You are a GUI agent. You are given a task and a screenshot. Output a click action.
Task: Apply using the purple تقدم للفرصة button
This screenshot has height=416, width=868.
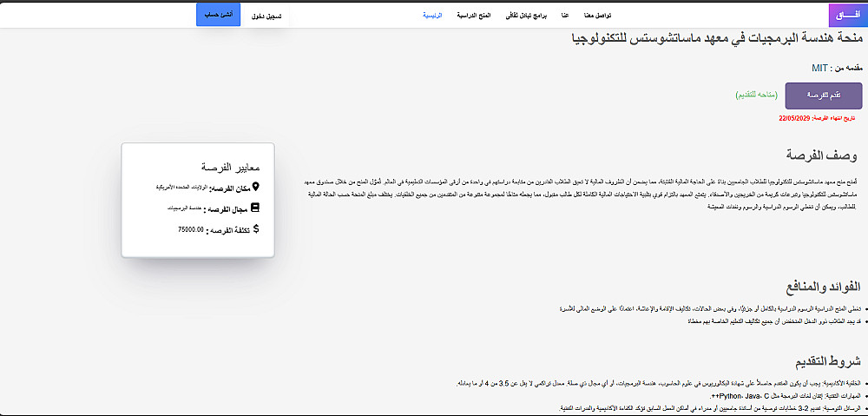824,96
